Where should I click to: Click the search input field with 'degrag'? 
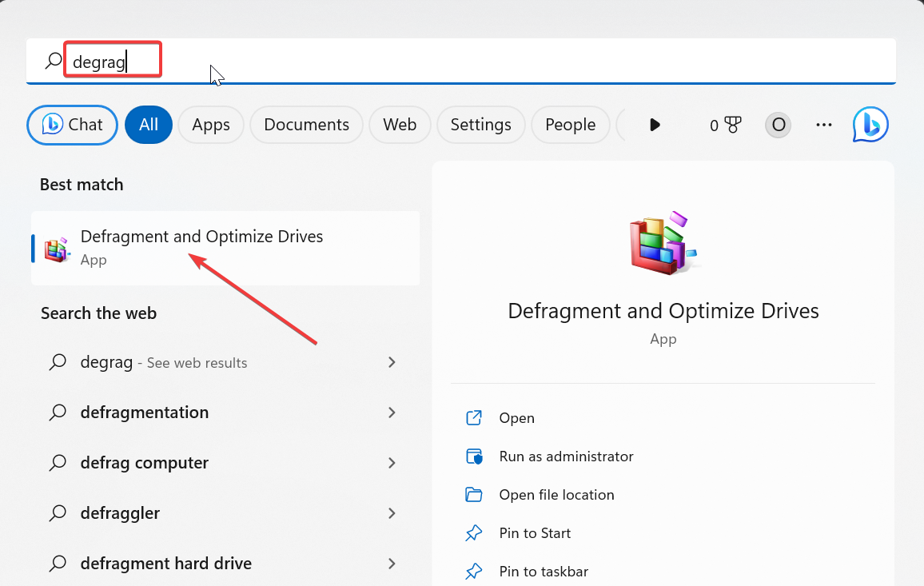(x=480, y=61)
